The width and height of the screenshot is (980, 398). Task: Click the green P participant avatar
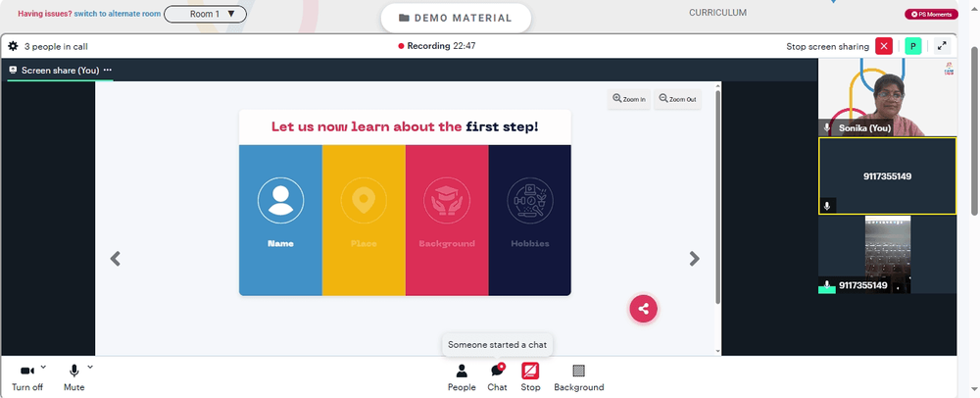913,46
